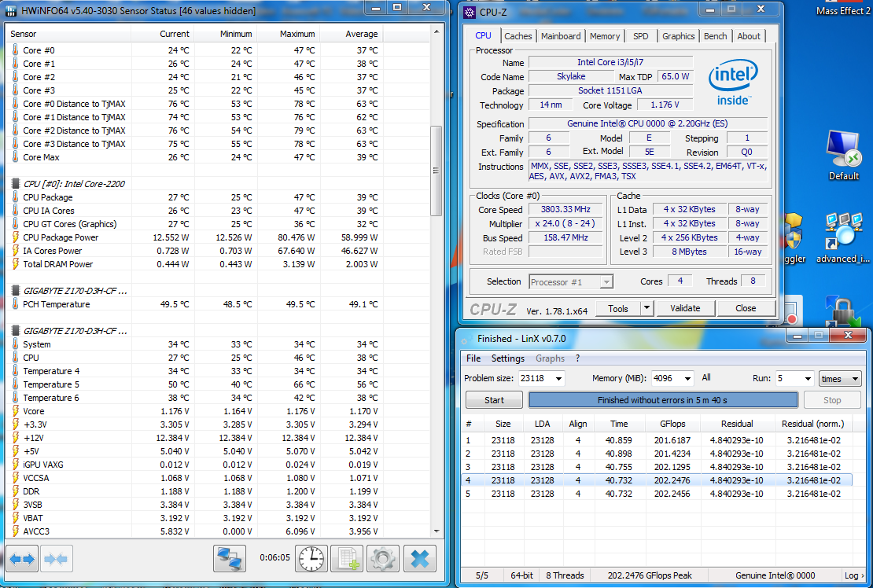Open HWiNFO sensor settings gear icon

pos(382,558)
